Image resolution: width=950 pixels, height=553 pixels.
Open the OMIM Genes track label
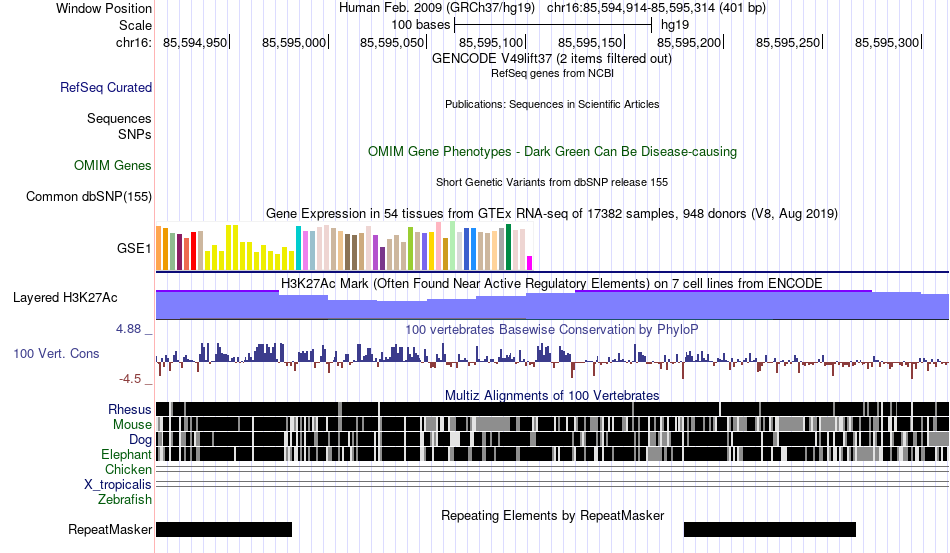click(113, 165)
